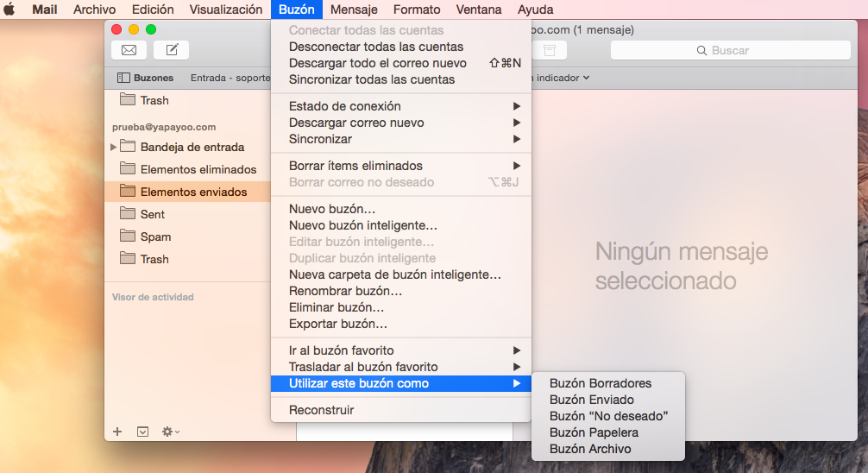Click the Buscar search field

point(730,50)
